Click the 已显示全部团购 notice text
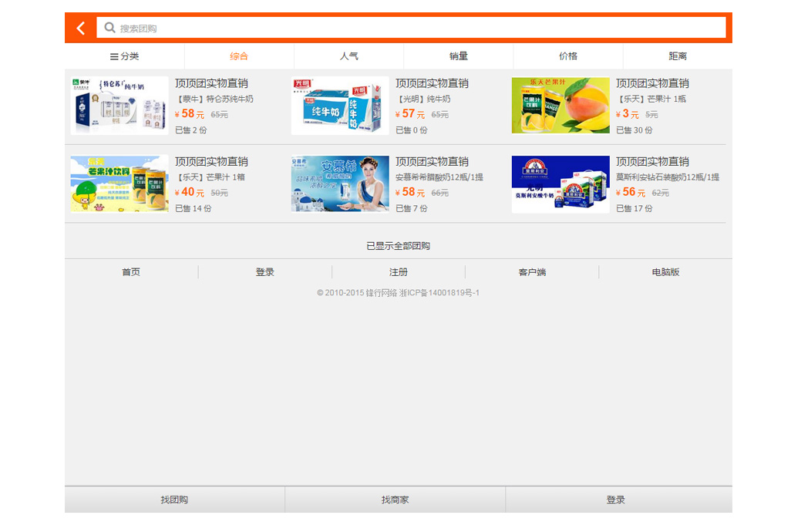Screen dimensions: 801x532 [399, 246]
